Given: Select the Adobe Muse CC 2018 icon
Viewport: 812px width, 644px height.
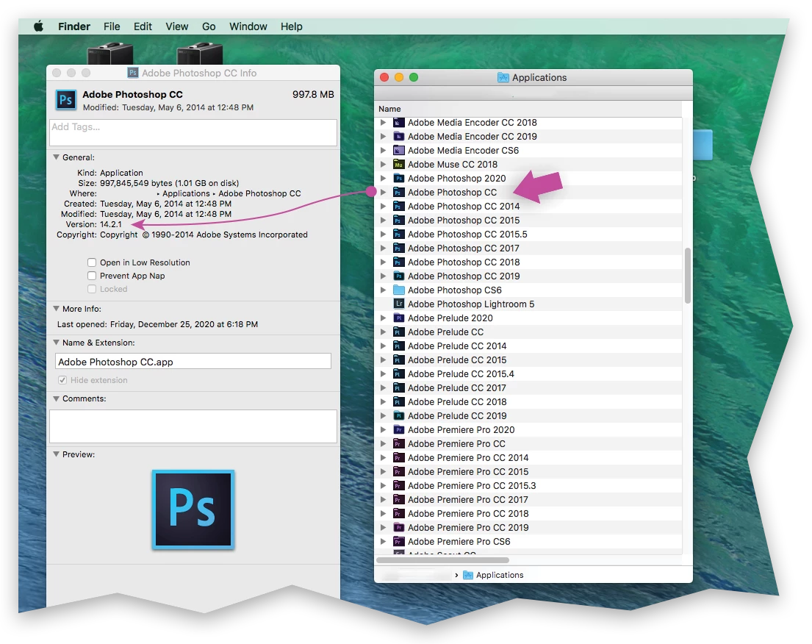Looking at the screenshot, I should 399,164.
